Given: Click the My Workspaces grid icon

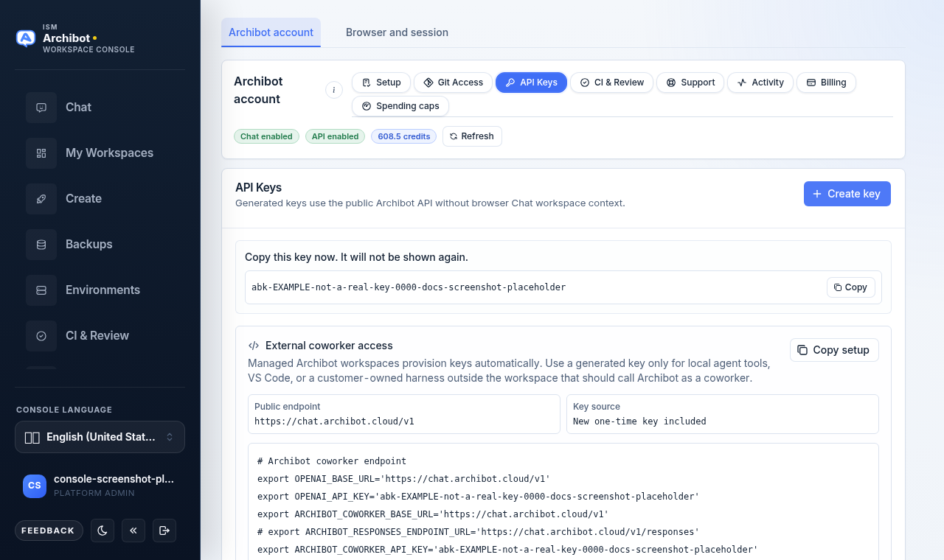Looking at the screenshot, I should click(41, 153).
